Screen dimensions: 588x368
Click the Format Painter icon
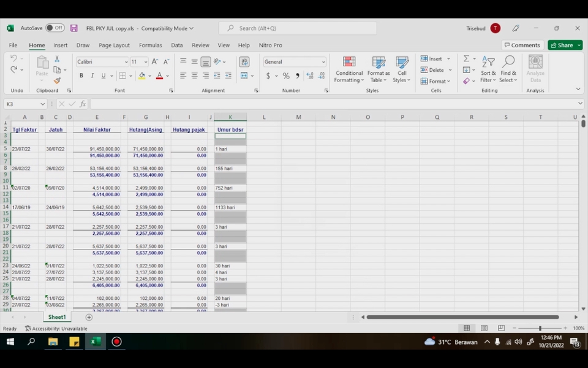pyautogui.click(x=57, y=80)
